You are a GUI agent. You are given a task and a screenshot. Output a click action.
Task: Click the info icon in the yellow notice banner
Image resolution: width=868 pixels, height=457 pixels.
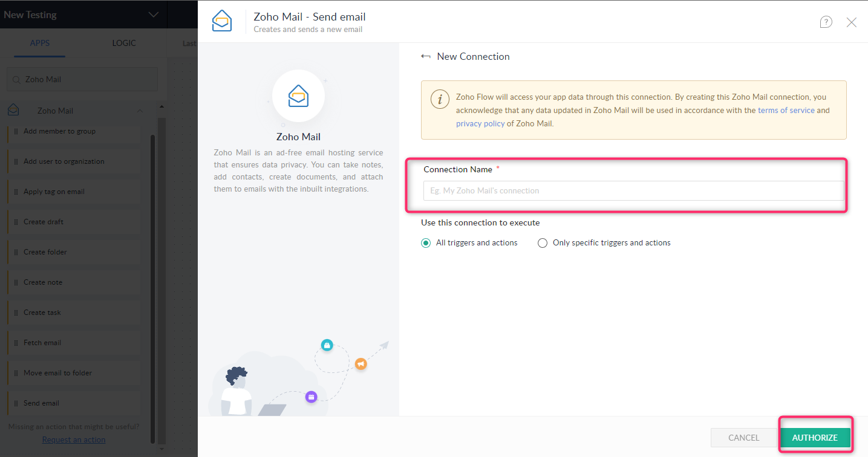coord(440,99)
